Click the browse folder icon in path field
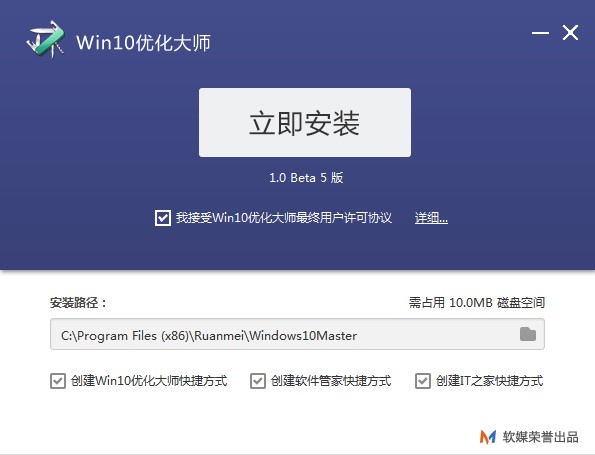Screen dimensions: 595x455 click(527, 334)
